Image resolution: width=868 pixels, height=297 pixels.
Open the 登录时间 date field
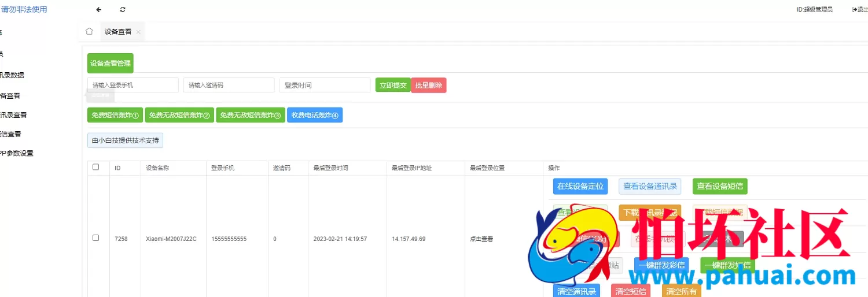pos(325,85)
